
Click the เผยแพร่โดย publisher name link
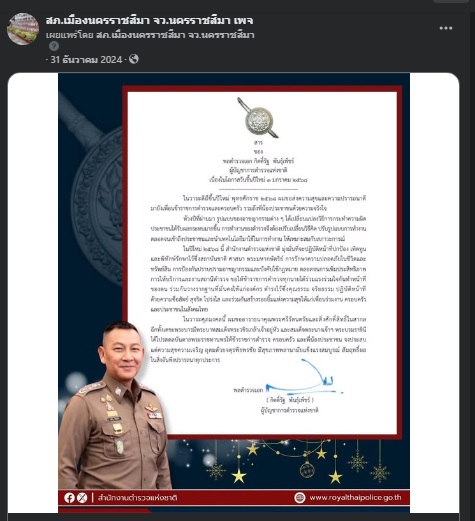pos(175,35)
